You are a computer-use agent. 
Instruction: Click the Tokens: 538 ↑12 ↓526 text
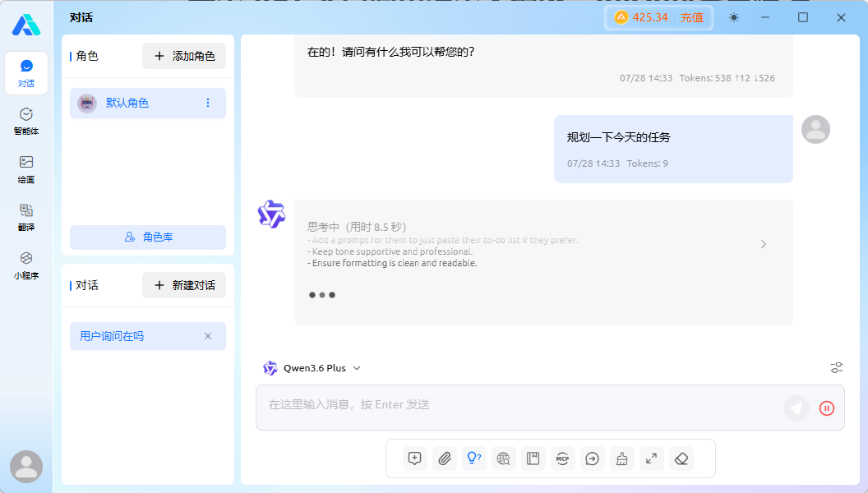(727, 78)
